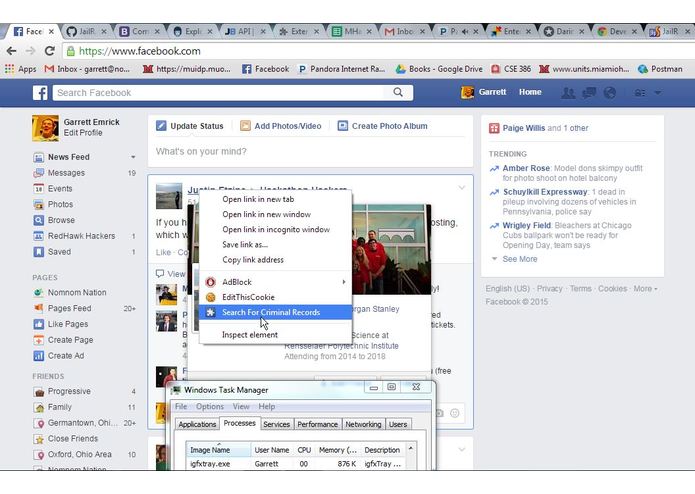Screen dimensions: 695x494
Task: Choose Search For Criminal Records entry
Action: pyautogui.click(x=275, y=312)
